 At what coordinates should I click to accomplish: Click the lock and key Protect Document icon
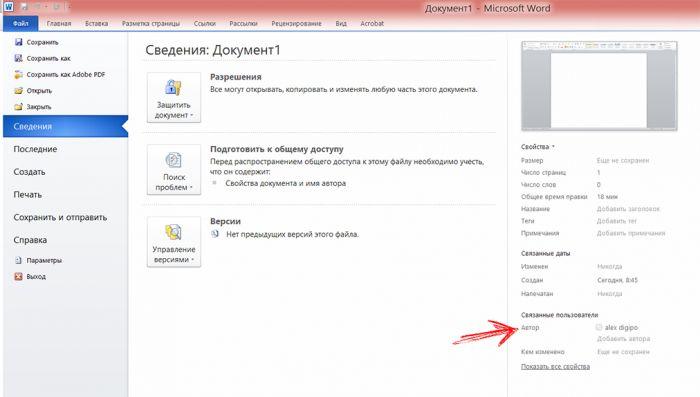point(173,87)
